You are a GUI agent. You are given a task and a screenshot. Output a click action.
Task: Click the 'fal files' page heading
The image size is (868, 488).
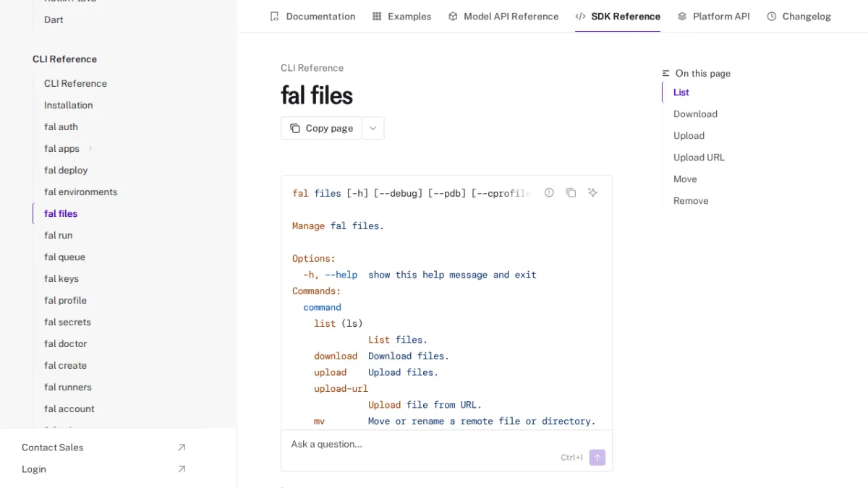(x=317, y=95)
